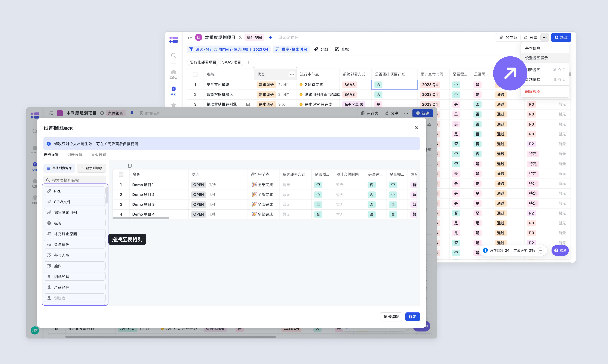Select the 测试经理 column in the resource list
The image size is (608, 364).
coord(75,277)
